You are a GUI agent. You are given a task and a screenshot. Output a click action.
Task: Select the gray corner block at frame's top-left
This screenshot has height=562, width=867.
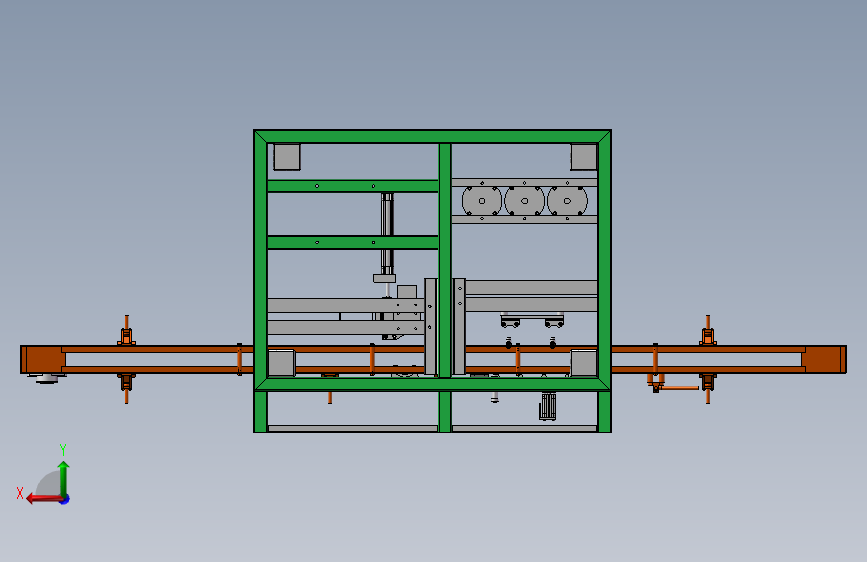click(287, 157)
